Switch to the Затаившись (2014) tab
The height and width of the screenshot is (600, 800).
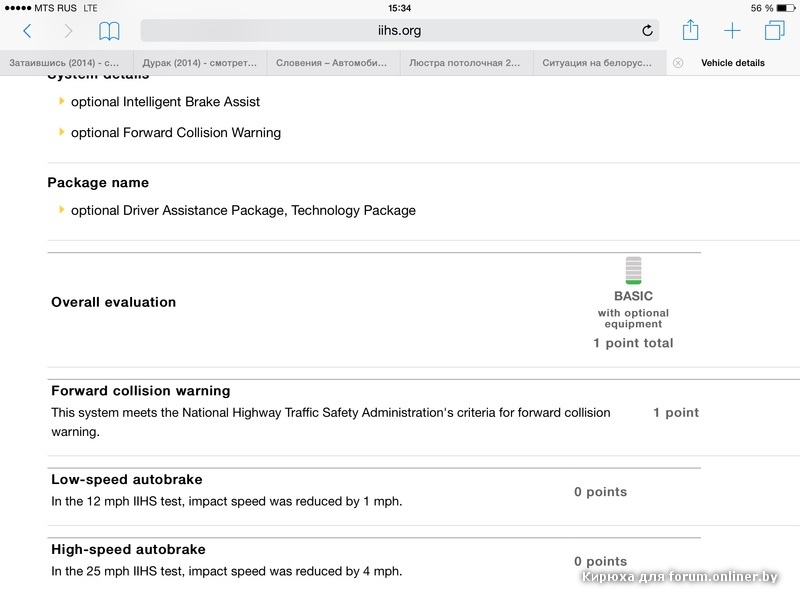[65, 63]
